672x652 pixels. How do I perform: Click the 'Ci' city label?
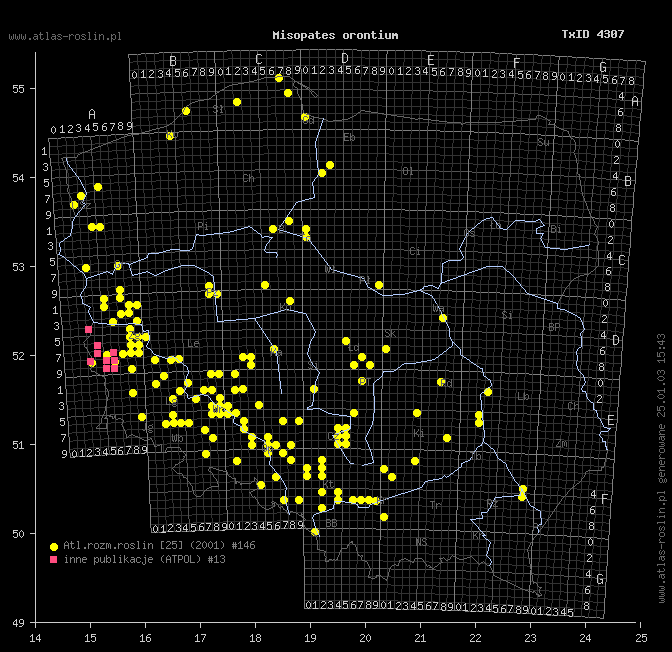coord(414,251)
